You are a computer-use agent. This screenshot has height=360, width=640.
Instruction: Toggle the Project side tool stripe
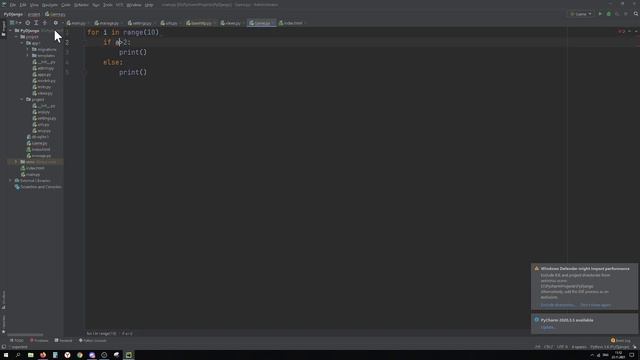(x=3, y=29)
